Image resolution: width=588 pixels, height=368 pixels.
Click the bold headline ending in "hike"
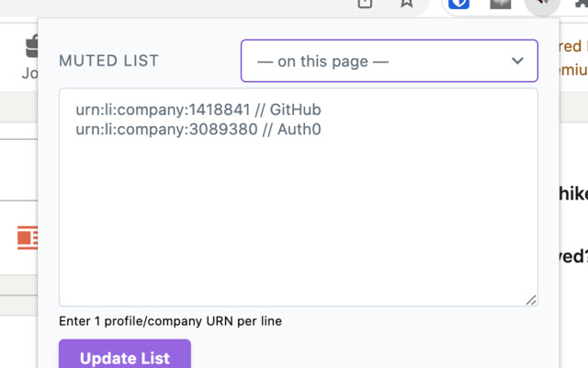(x=573, y=193)
